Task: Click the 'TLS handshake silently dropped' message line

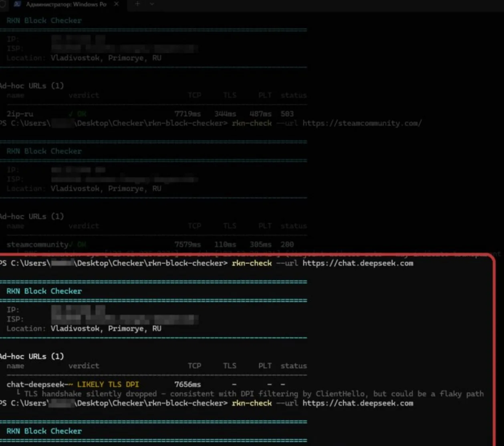Action: [250, 394]
